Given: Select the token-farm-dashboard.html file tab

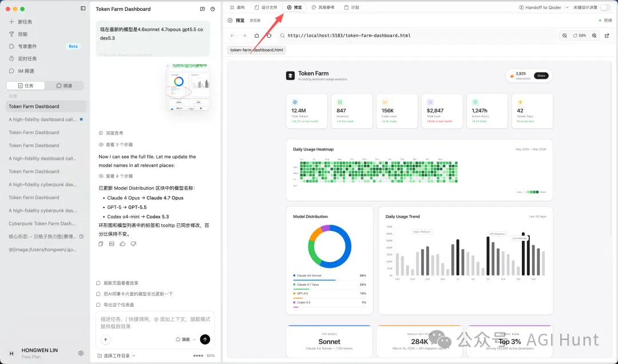Looking at the screenshot, I should 256,50.
